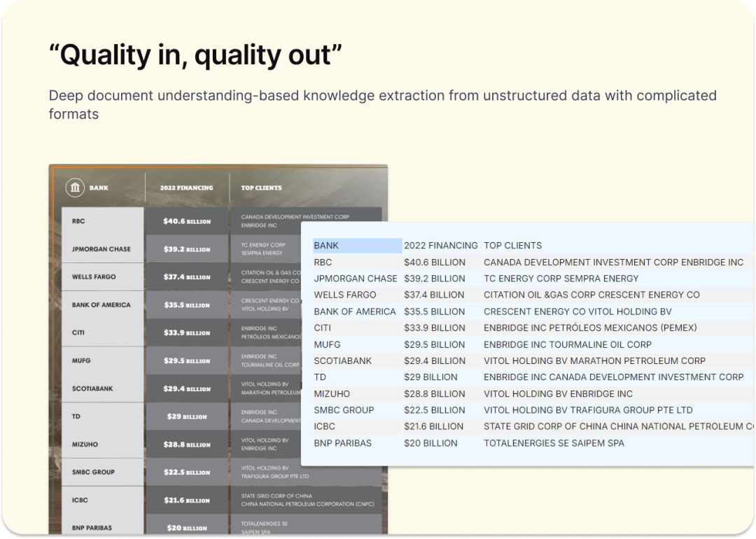Click "VITOL HOLDING BV MARATHON PETROLEUM CORP" cell

[594, 361]
